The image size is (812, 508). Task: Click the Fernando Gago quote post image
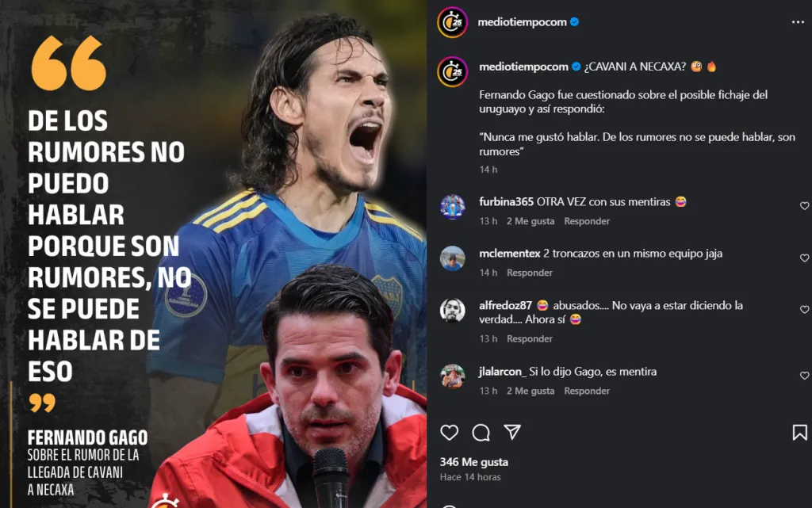[x=213, y=254]
